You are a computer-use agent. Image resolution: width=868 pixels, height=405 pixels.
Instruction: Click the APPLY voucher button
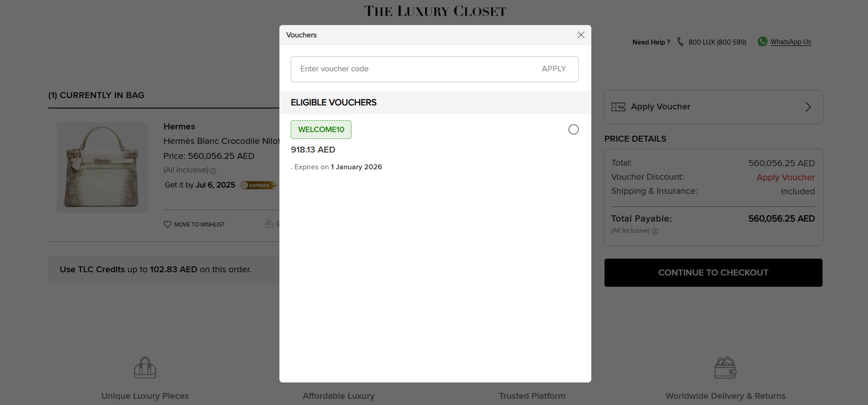554,69
